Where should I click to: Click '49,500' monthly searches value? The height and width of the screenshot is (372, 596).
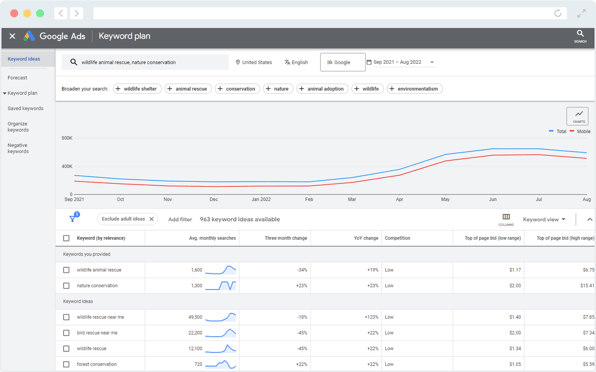coord(195,317)
